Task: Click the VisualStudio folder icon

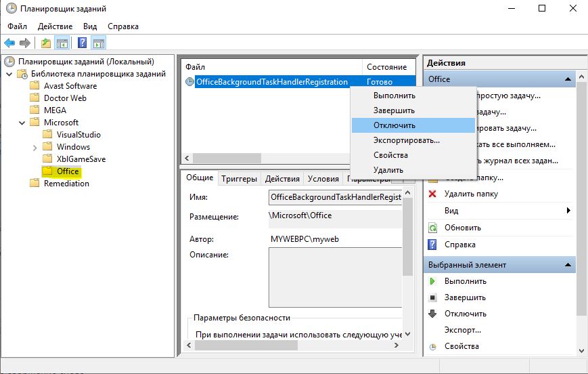Action: click(47, 134)
